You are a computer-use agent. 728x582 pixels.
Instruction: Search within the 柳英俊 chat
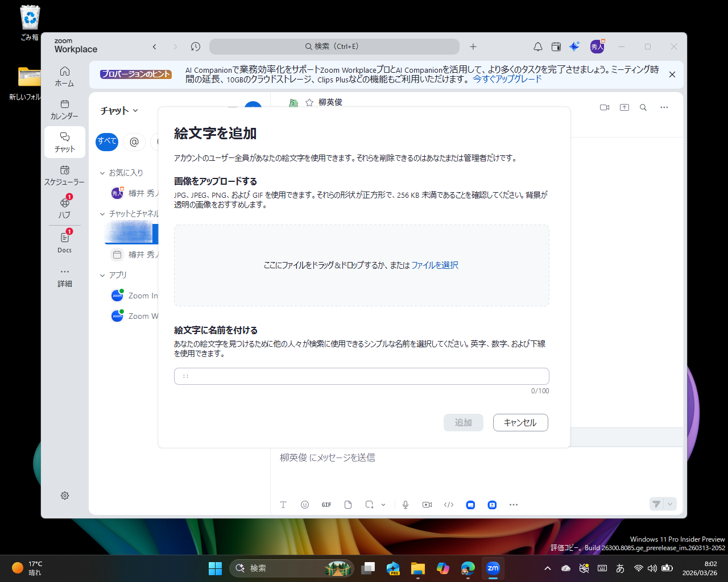tap(643, 107)
